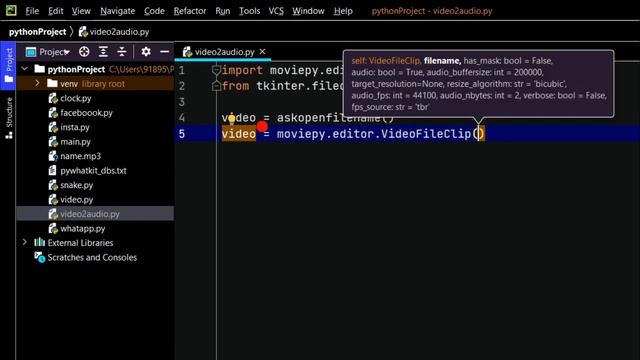Open the Edit menu
This screenshot has width=640, height=360.
click(56, 11)
